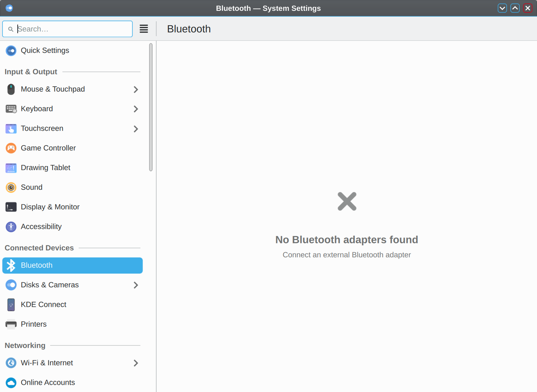
Task: Click the Online Accounts cloud icon
Action: click(11, 383)
